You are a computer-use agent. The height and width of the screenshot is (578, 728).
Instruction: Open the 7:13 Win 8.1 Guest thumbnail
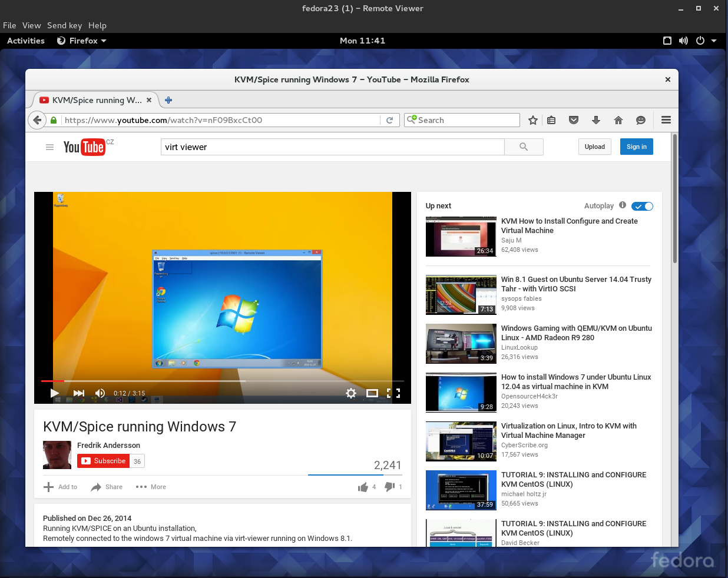pos(461,295)
